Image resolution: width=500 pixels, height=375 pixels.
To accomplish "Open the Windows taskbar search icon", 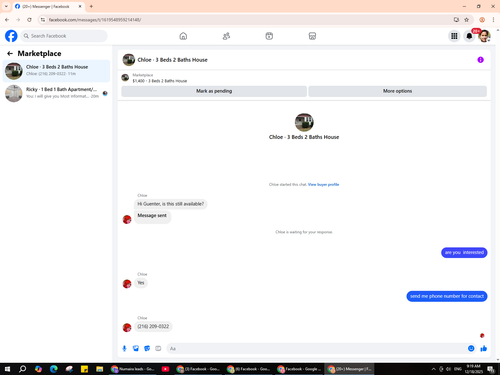I will (x=23, y=369).
